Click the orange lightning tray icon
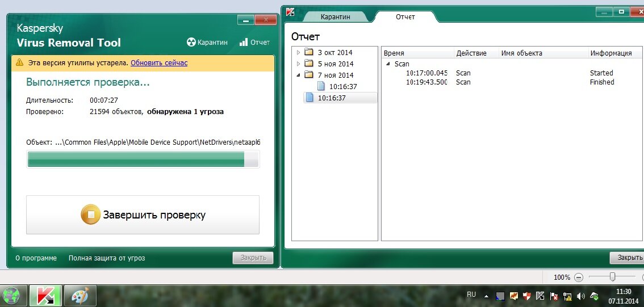Viewport: 644px width, 307px height. coord(514,296)
